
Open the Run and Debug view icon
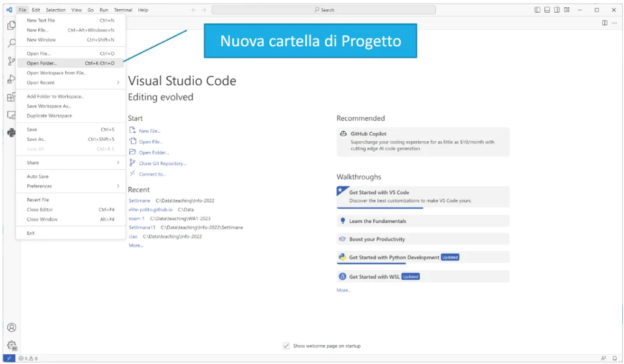12,79
